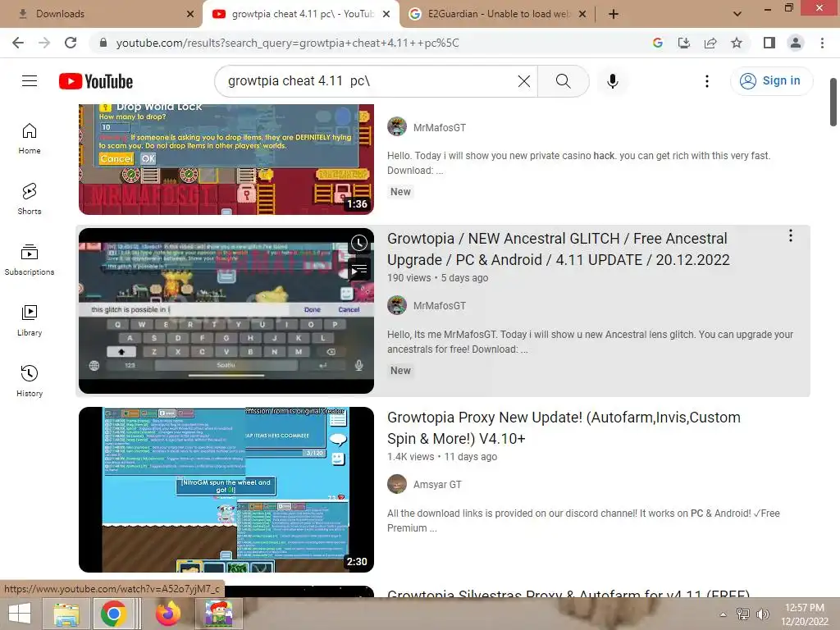This screenshot has width=840, height=630.
Task: Submit search with the magnifier button
Action: [x=563, y=81]
